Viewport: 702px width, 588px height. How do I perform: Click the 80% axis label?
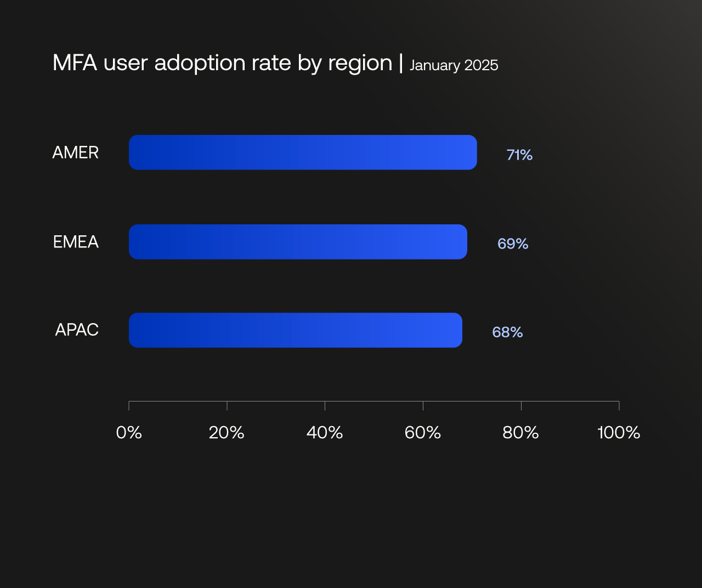pyautogui.click(x=520, y=433)
